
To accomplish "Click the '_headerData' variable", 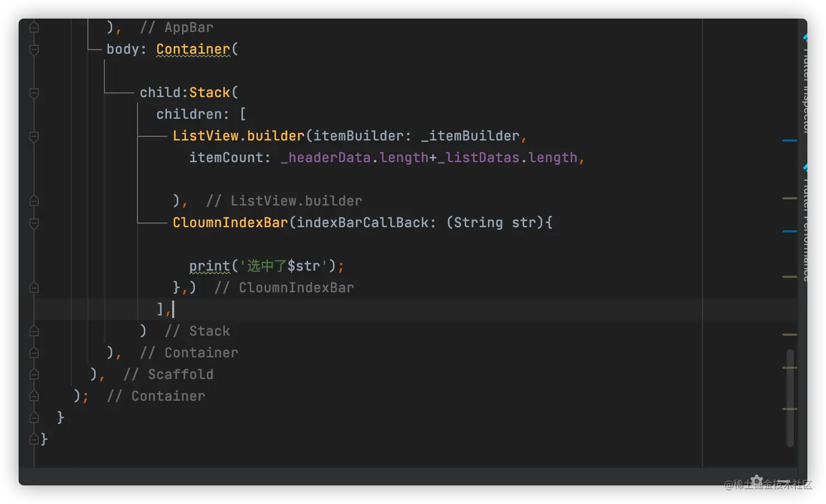I will pyautogui.click(x=326, y=158).
